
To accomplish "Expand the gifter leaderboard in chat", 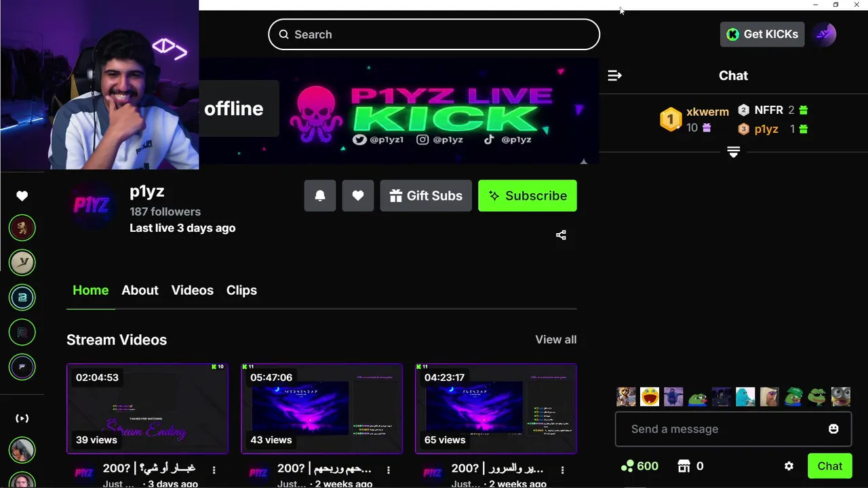I will point(733,152).
